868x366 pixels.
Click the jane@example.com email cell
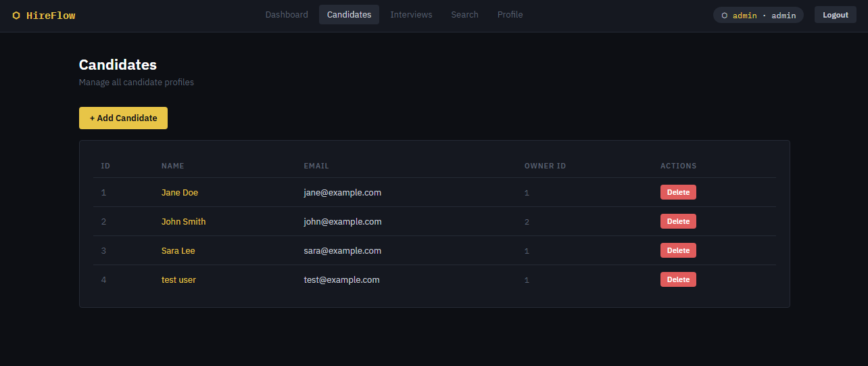[x=342, y=193]
